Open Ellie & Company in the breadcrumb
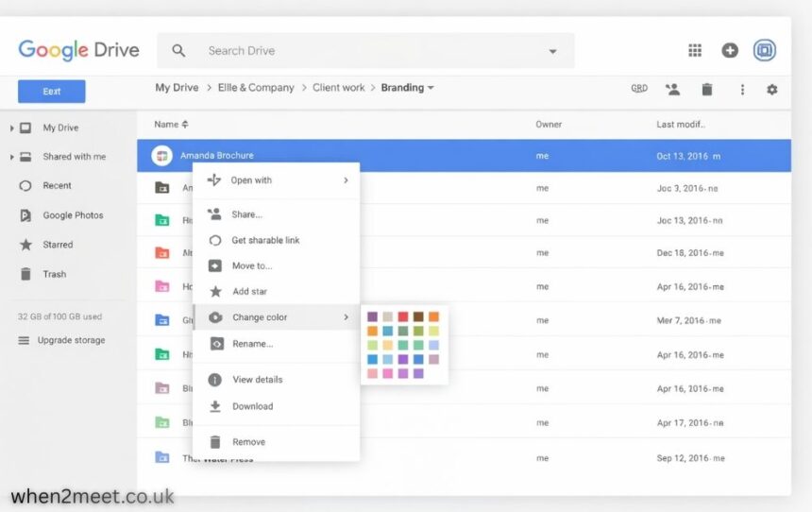 click(256, 88)
